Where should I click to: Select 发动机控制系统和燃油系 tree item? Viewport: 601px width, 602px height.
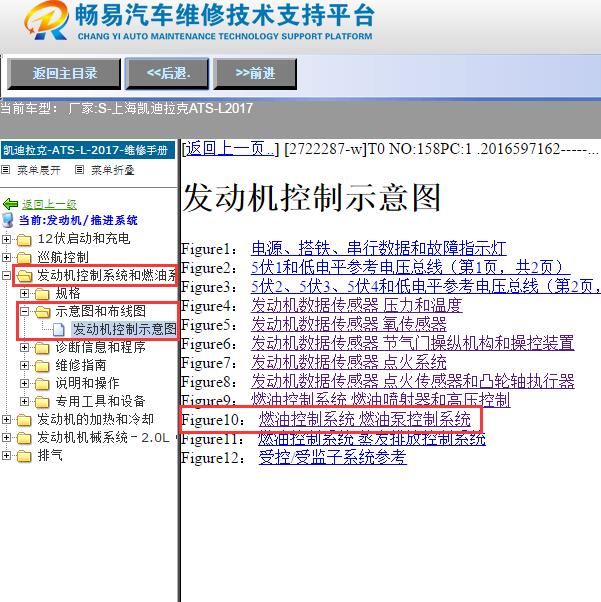(x=106, y=275)
